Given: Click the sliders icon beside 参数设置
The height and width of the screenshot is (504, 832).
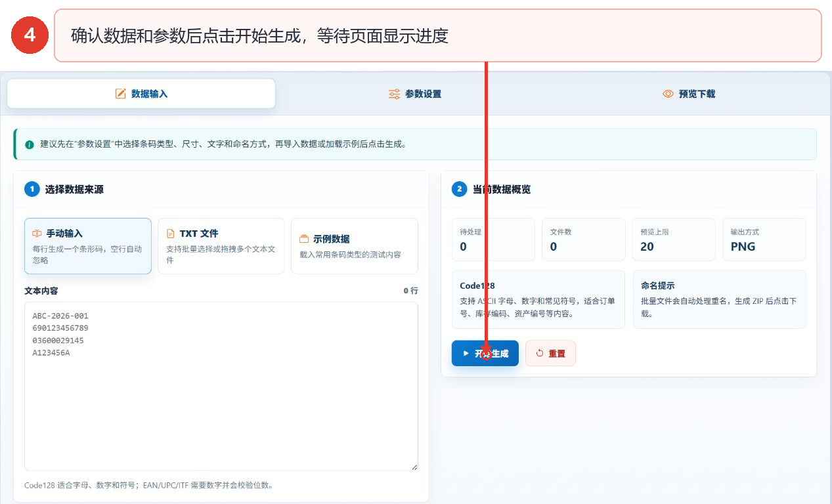Looking at the screenshot, I should pos(394,94).
